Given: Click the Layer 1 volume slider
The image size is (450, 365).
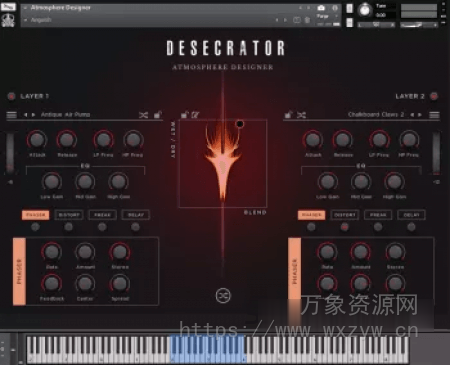Looking at the screenshot, I should click(10, 153).
